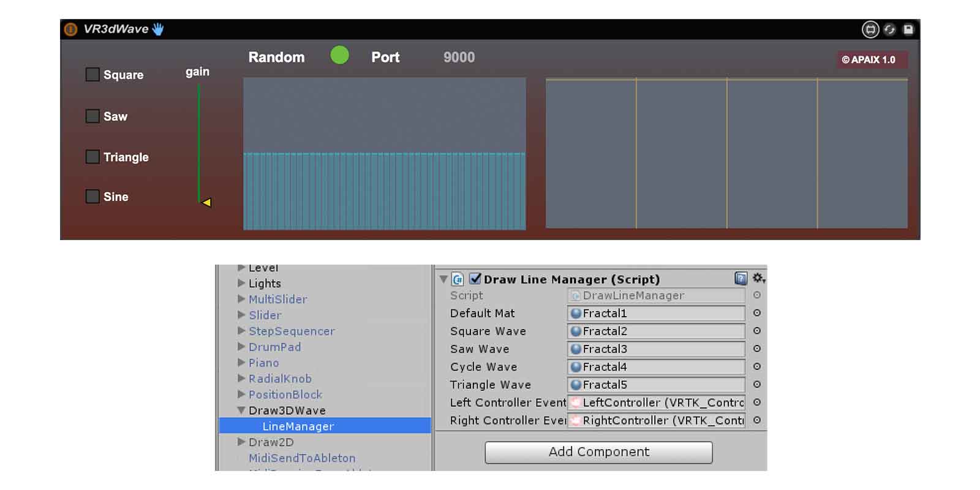Click the Fractal4 Cycle Wave material field
The image size is (980, 490).
656,367
